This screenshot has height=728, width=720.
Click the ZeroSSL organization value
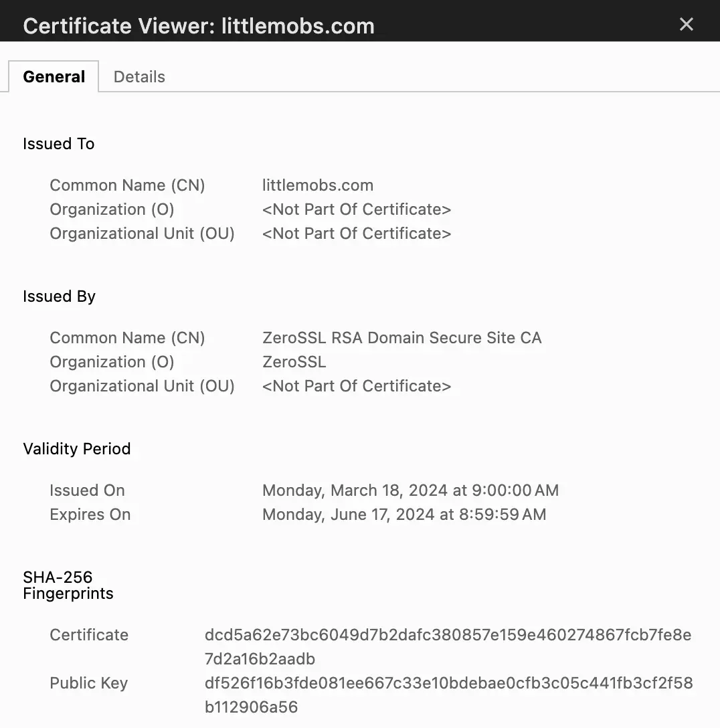pyautogui.click(x=294, y=361)
